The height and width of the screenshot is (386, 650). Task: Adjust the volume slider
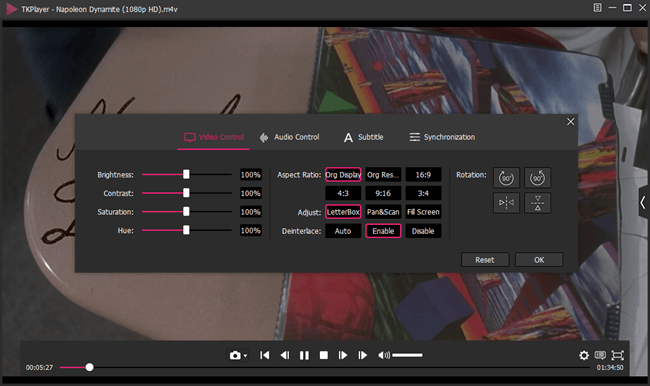407,355
